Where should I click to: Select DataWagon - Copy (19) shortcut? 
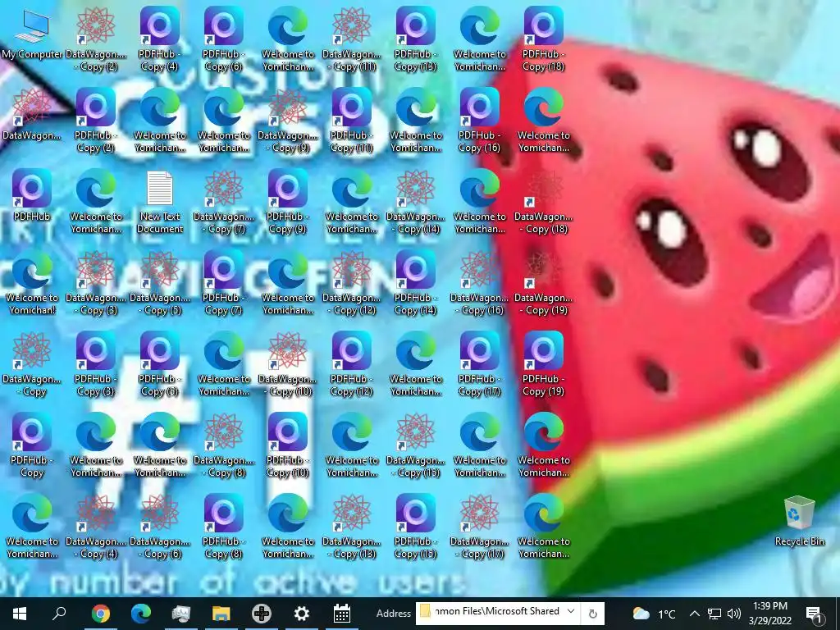click(543, 284)
